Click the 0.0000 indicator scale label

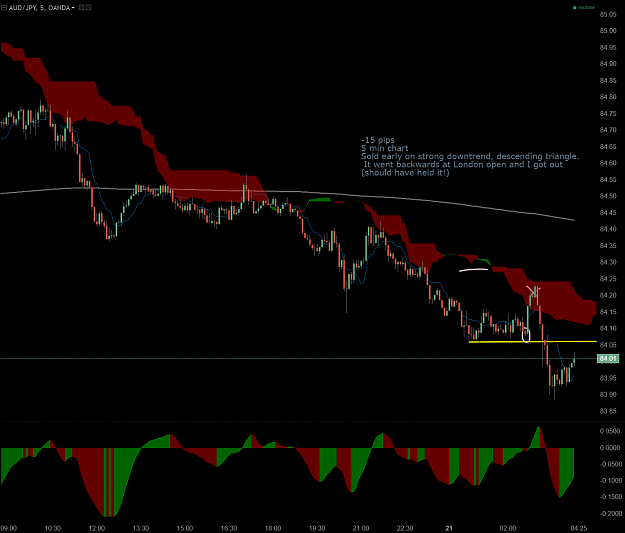610,448
